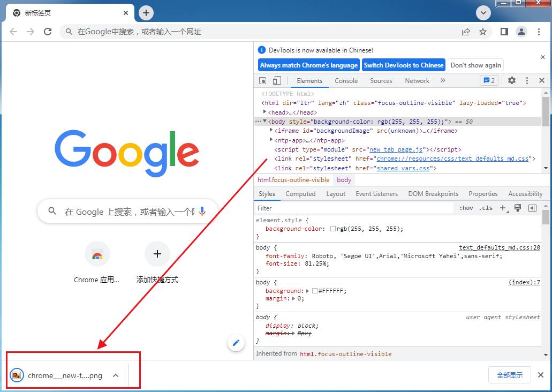Screen dimensions: 552x392
Task: Expand the ntp-app element node
Action: 271,140
